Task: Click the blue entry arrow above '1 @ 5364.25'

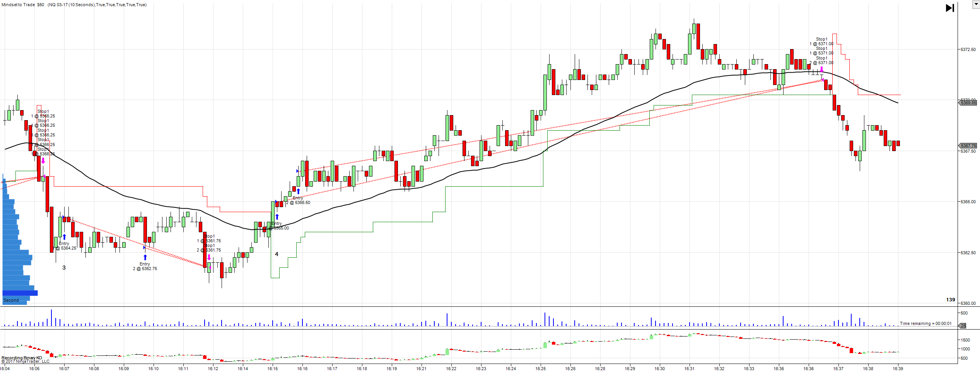Action: [64, 237]
